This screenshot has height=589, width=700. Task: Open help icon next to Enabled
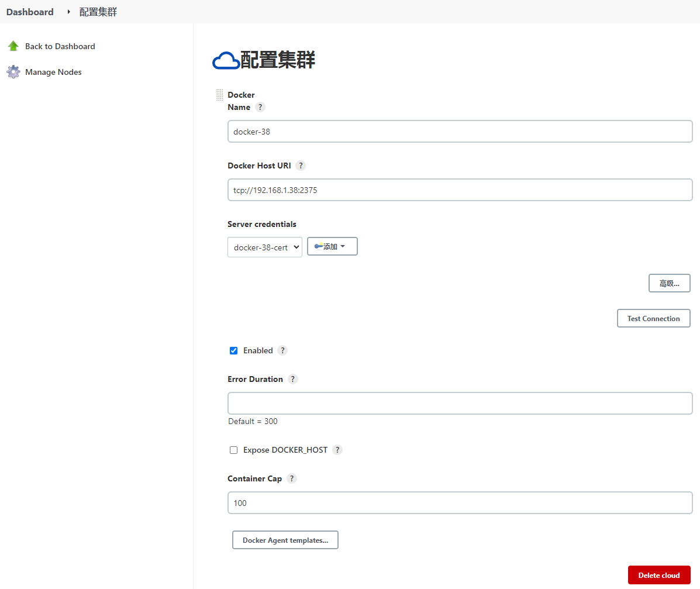point(282,350)
